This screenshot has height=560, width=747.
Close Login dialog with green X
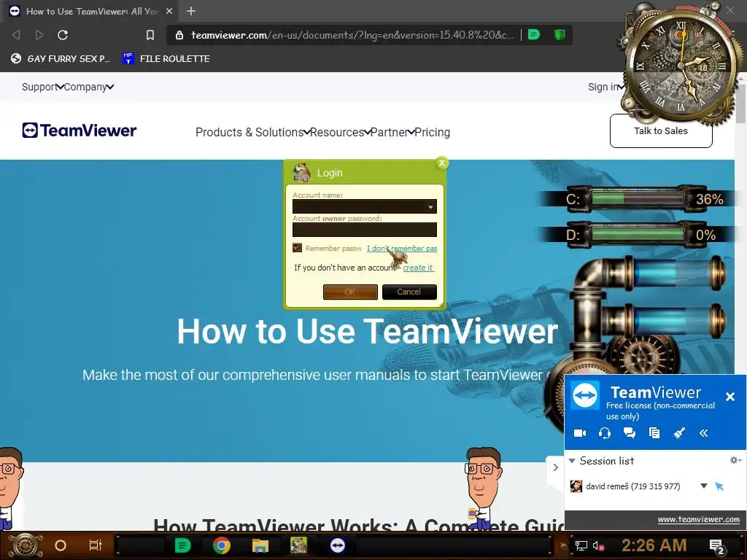(442, 163)
